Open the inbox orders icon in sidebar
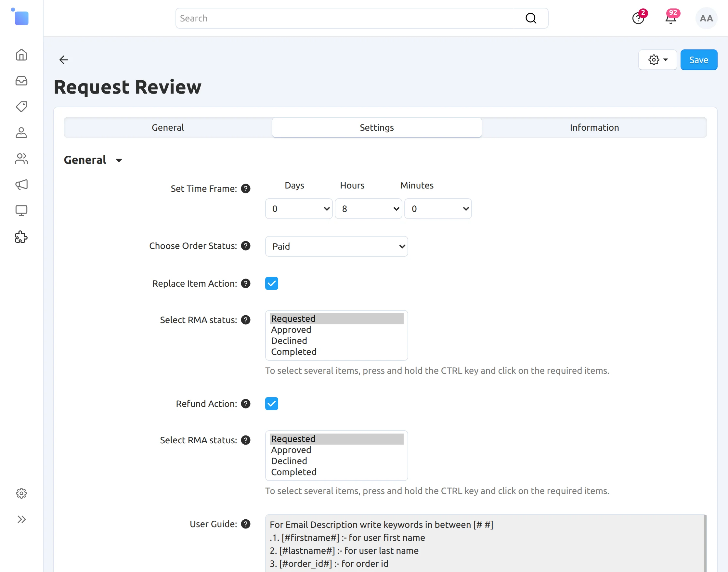The height and width of the screenshot is (572, 728). click(21, 81)
